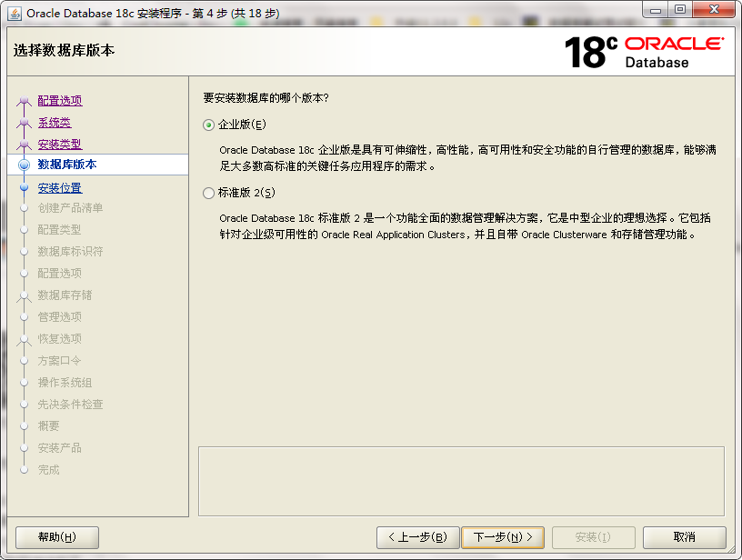This screenshot has height=560, width=742.
Task: Minimize the Oracle installer window
Action: (x=656, y=10)
